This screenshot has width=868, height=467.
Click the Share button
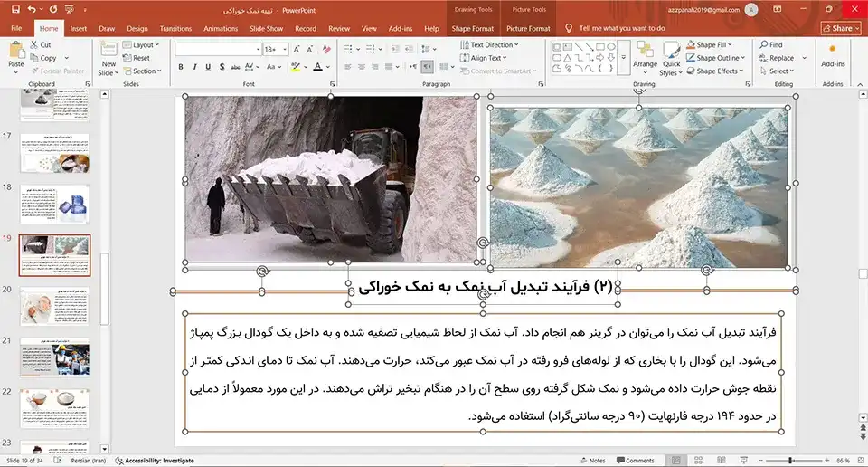tap(841, 28)
